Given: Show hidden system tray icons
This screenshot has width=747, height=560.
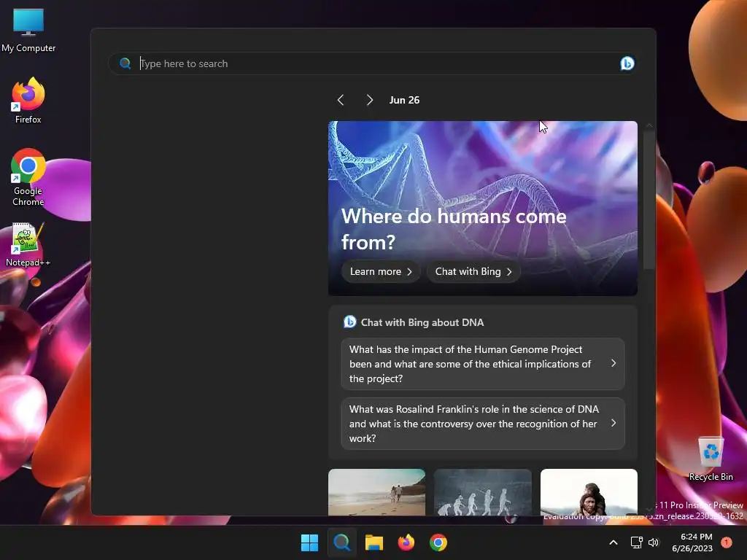Looking at the screenshot, I should click(614, 542).
